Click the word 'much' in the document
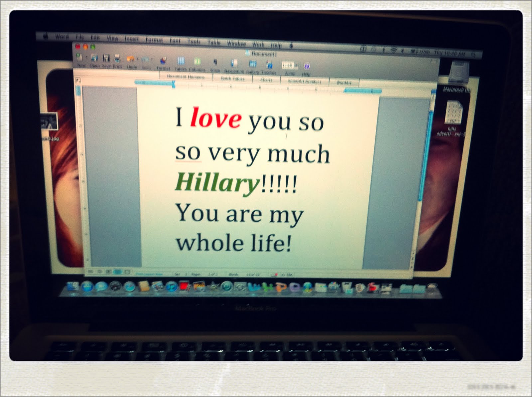This screenshot has height=397, width=532. [298, 154]
